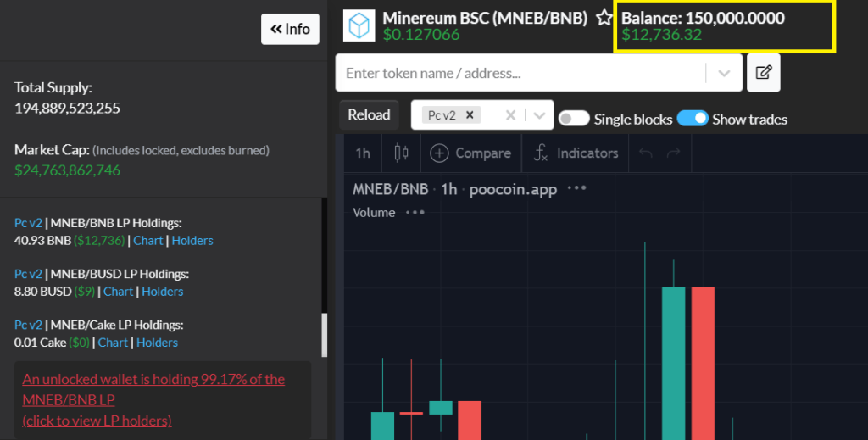Reload the chart data
The width and height of the screenshot is (868, 440).
click(x=369, y=114)
